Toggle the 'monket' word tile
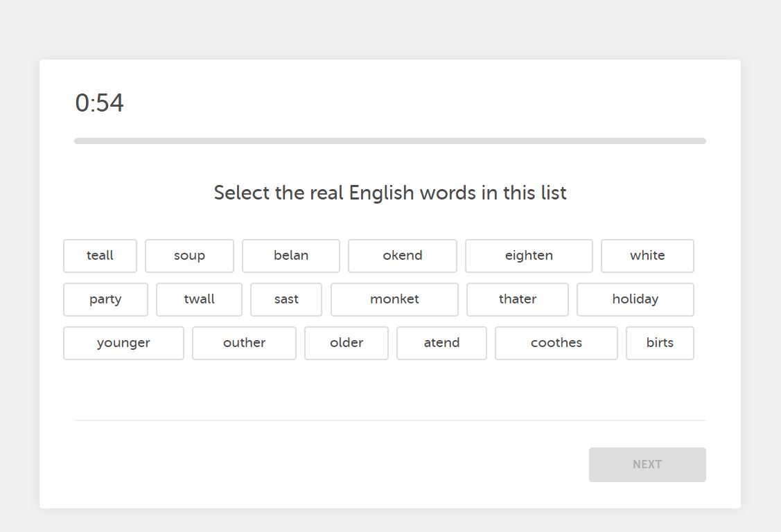The width and height of the screenshot is (781, 532). (x=394, y=299)
